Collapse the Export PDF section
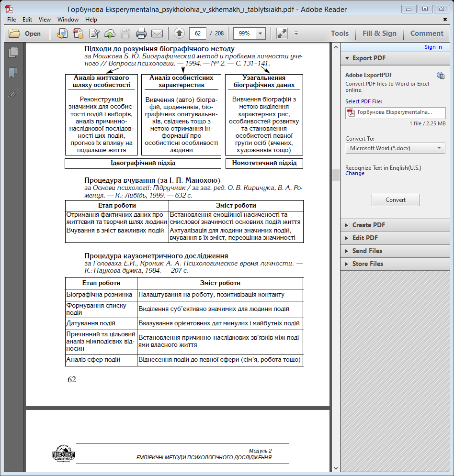The width and height of the screenshot is (454, 476). click(369, 58)
